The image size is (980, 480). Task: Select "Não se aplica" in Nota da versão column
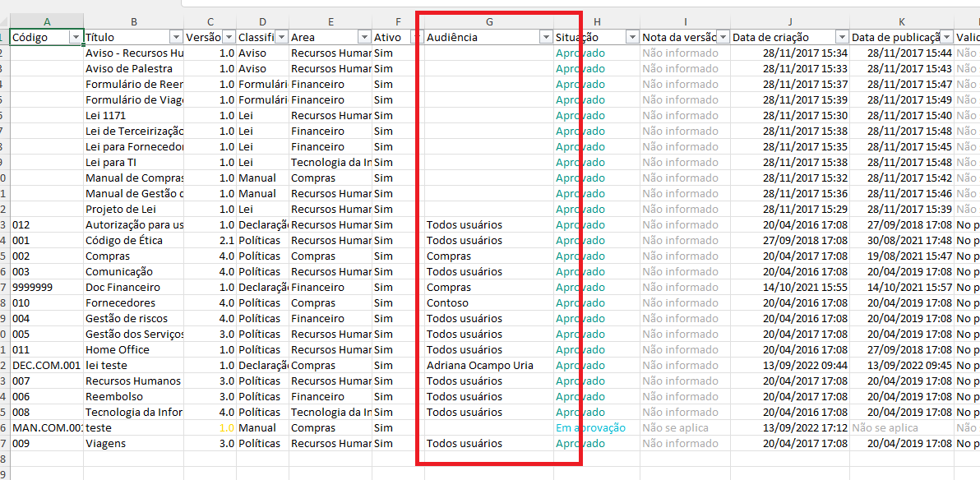(x=686, y=428)
